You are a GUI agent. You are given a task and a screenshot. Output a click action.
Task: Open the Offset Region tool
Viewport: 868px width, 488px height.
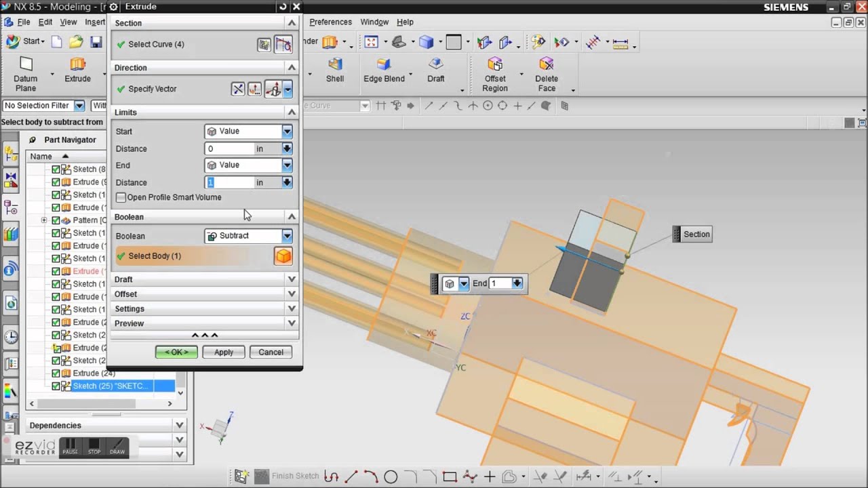[495, 75]
